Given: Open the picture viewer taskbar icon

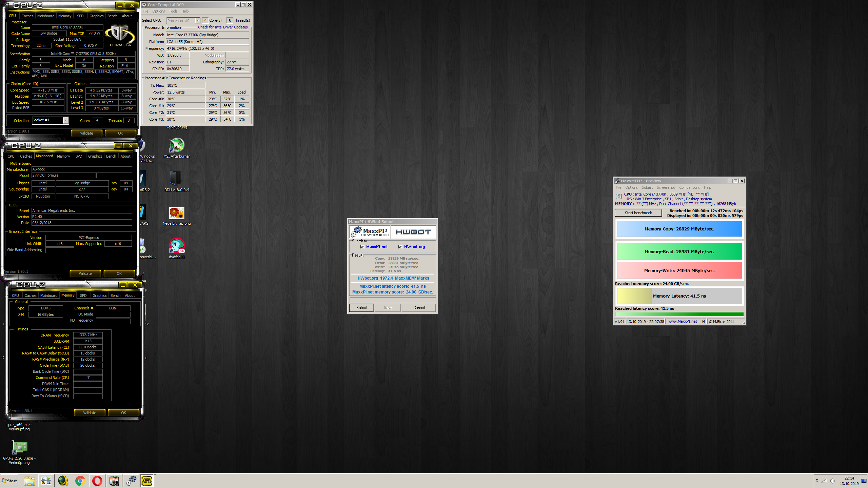Looking at the screenshot, I should click(46, 481).
